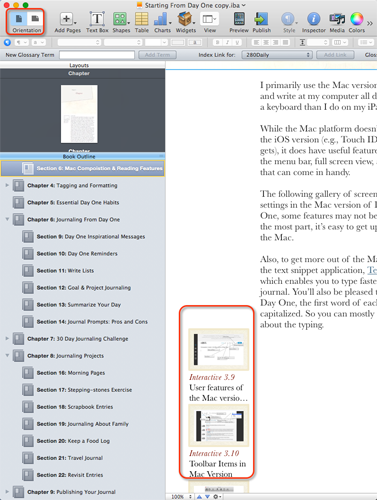Show more toolbar items chevron
The width and height of the screenshot is (377, 500).
tap(370, 23)
